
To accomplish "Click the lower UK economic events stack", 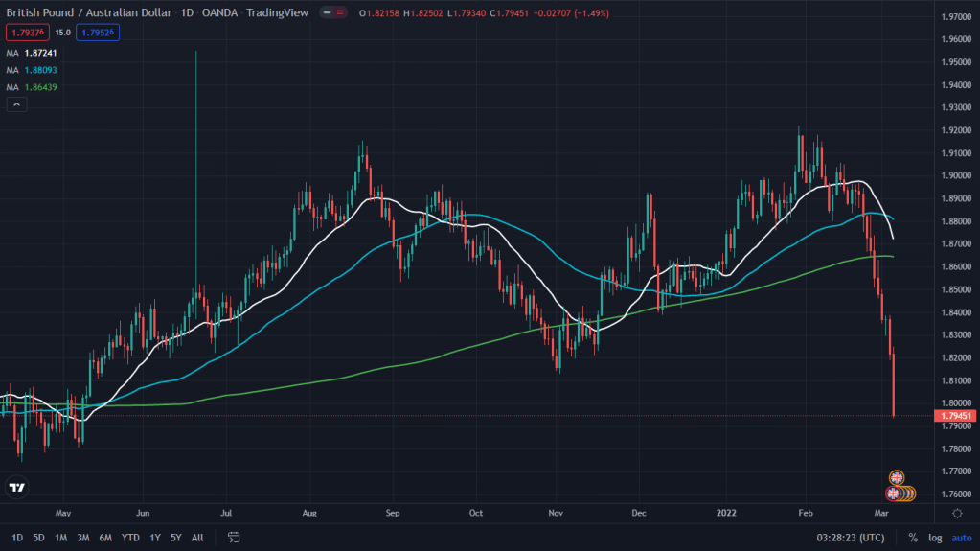I will tap(900, 494).
